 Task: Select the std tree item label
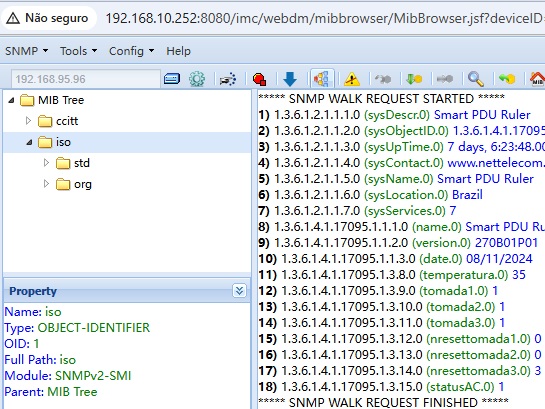pos(82,163)
